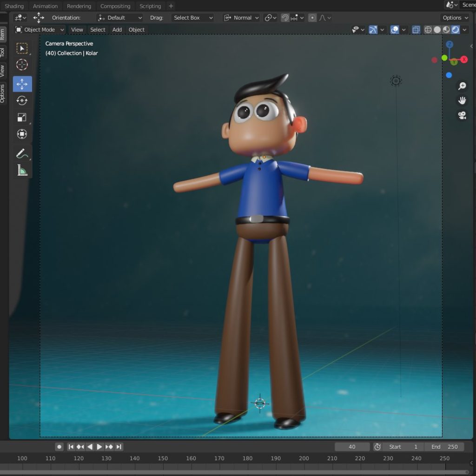Viewport: 476px width, 476px height.
Task: Select the Transform tool
Action: [x=22, y=134]
